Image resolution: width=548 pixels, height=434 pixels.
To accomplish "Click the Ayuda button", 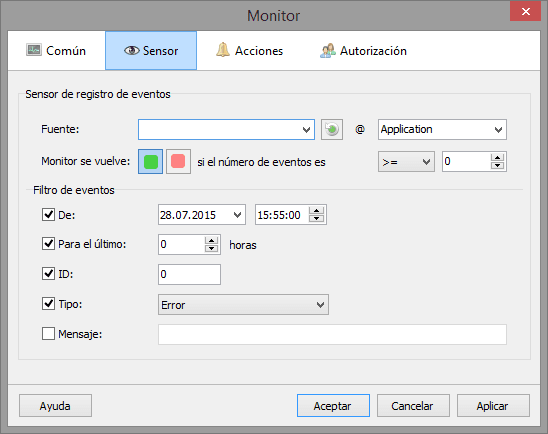I will [55, 406].
